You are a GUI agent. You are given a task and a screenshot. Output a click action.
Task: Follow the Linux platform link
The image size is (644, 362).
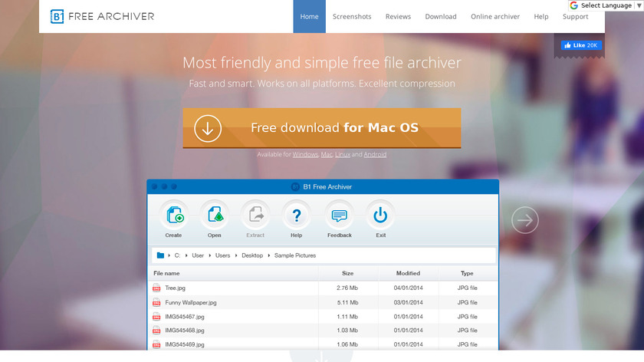[343, 154]
